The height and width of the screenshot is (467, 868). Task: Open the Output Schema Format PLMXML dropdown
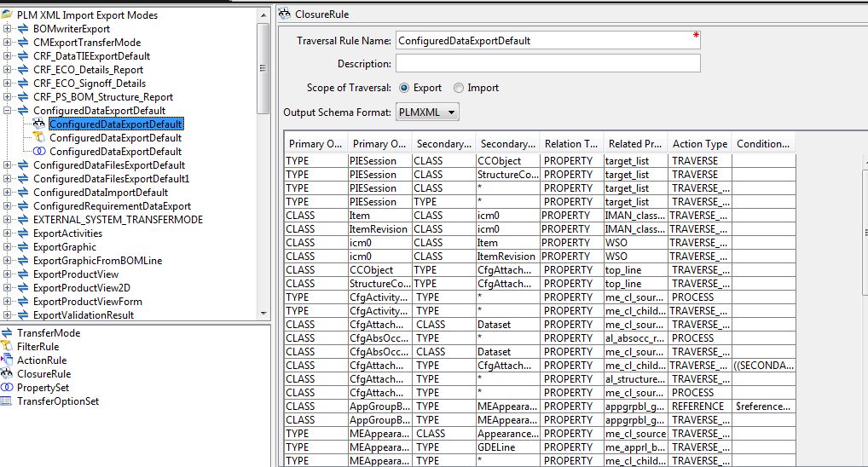pos(427,112)
